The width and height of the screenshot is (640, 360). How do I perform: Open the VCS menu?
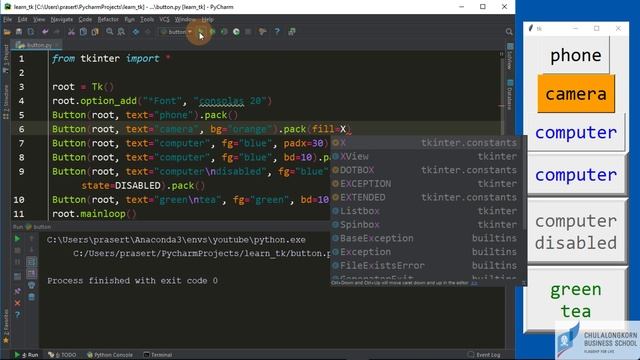(164, 20)
